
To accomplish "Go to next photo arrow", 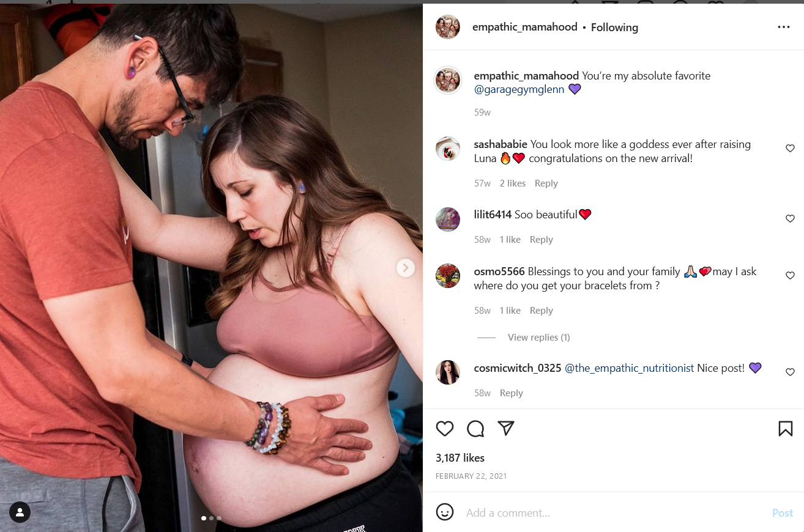I will pyautogui.click(x=405, y=268).
